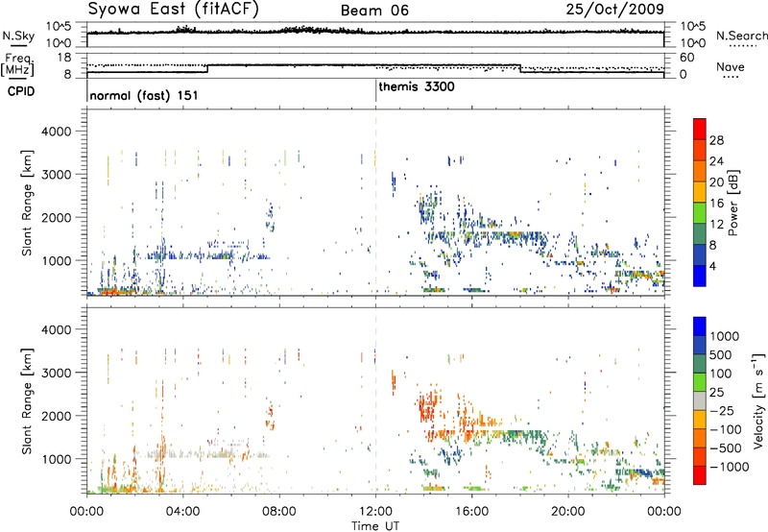
Task: Click the 'Power [dB]' colorbar title
Action: [733, 203]
